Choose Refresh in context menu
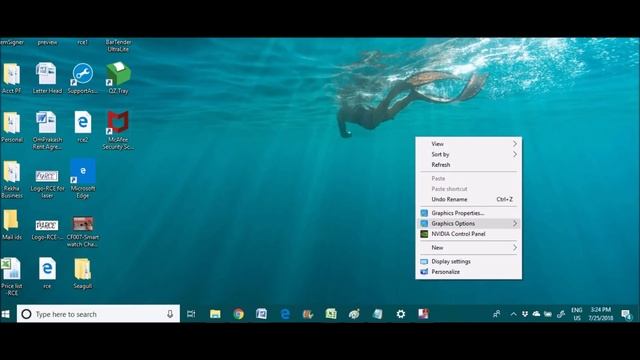 (x=469, y=165)
